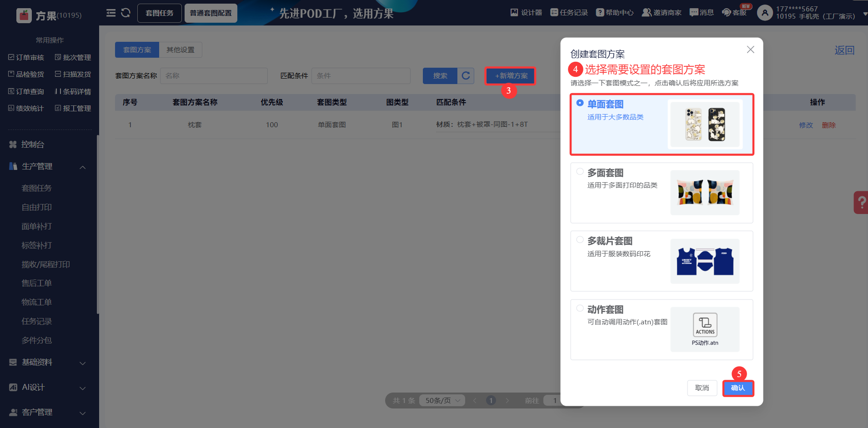868x428 pixels.
Task: Open 绩效统计 shortcut
Action: pos(26,108)
